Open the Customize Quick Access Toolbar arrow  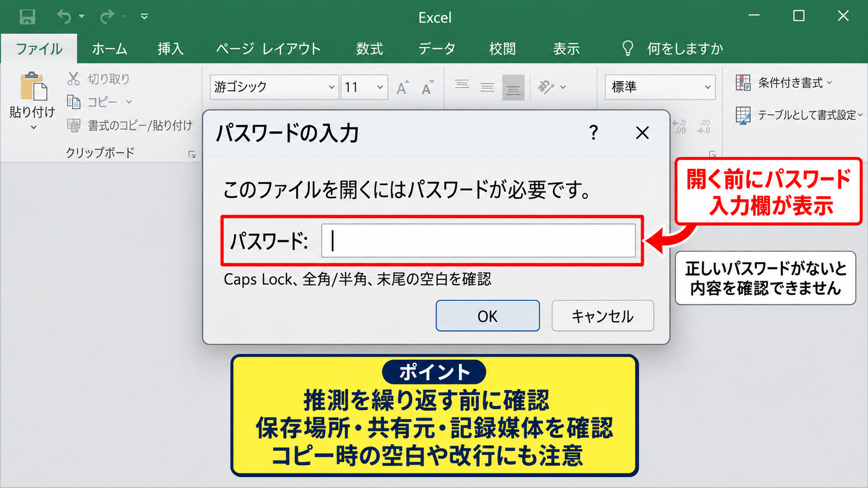coord(144,17)
